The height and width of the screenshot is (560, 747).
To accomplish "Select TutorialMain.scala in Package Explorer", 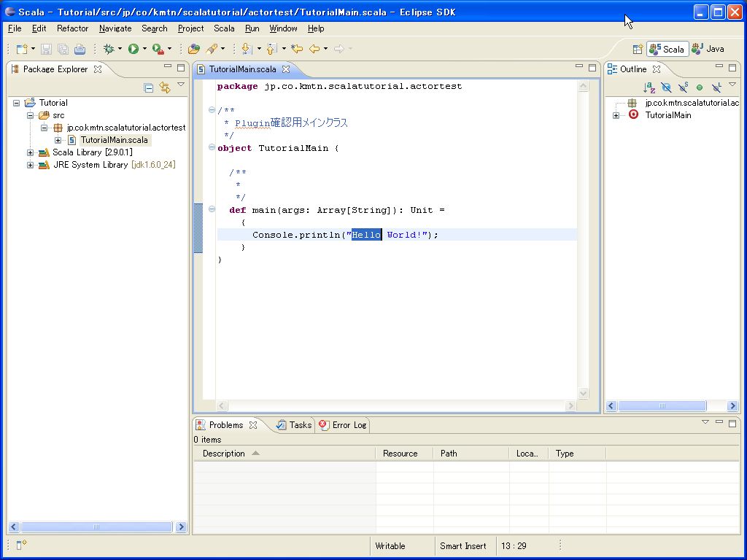I will [114, 140].
